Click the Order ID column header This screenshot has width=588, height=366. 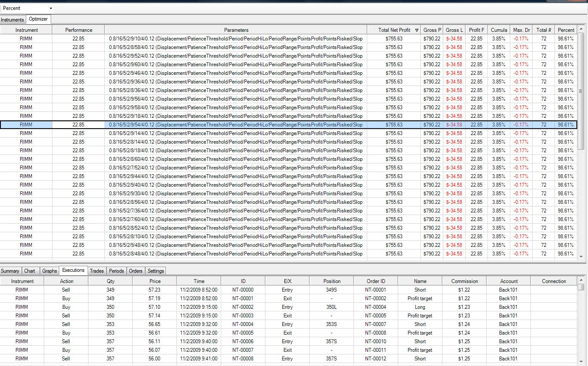pos(376,281)
